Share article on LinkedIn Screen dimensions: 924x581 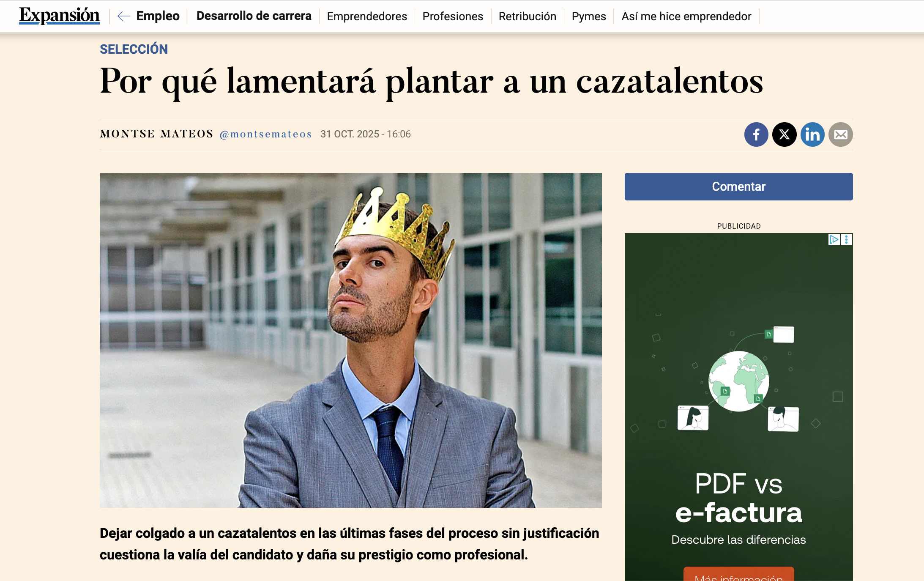812,134
